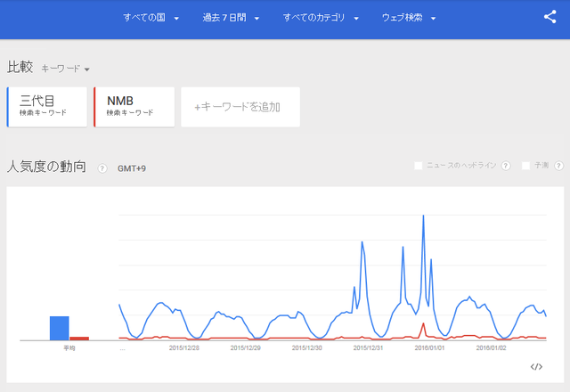Open the 過去7日間 time range dropdown

tap(231, 18)
